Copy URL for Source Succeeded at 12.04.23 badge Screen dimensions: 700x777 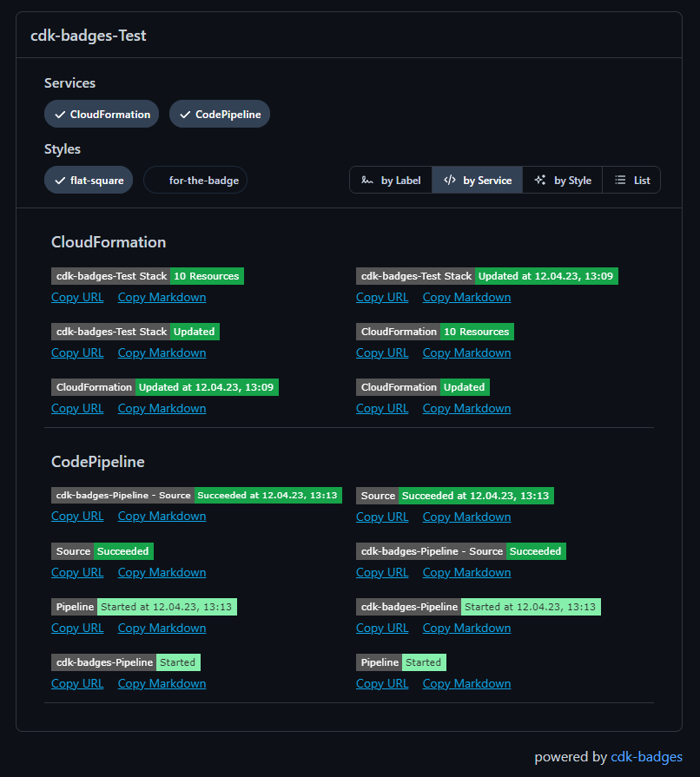[x=382, y=517]
